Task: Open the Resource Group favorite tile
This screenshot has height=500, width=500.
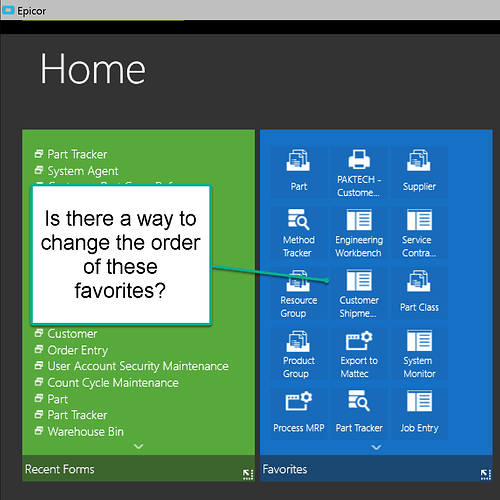Action: pyautogui.click(x=299, y=293)
